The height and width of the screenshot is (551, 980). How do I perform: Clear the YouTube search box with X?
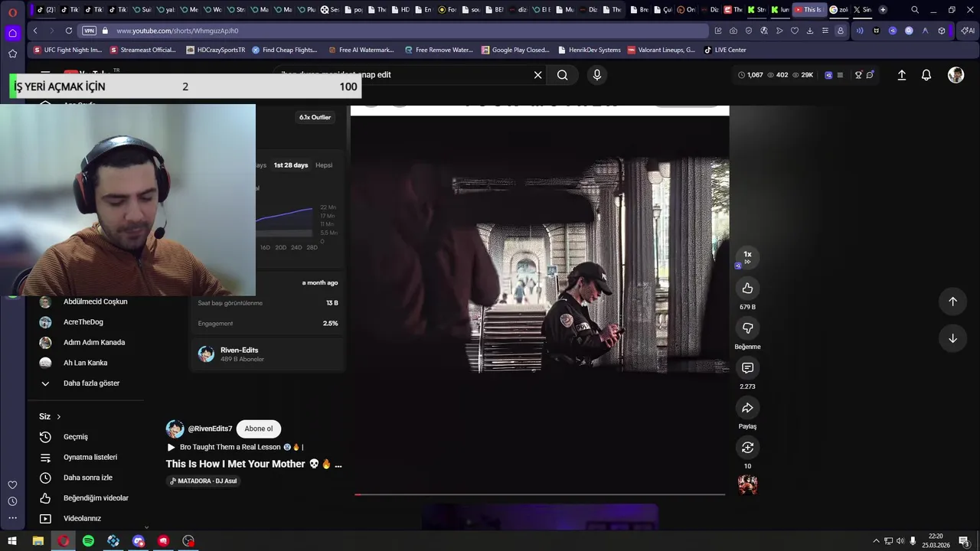(537, 75)
